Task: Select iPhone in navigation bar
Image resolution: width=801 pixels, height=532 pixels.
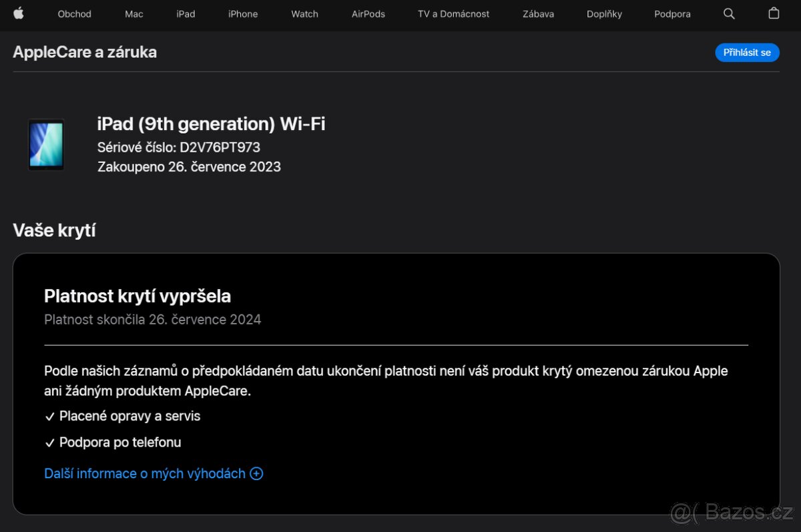Action: [x=243, y=14]
